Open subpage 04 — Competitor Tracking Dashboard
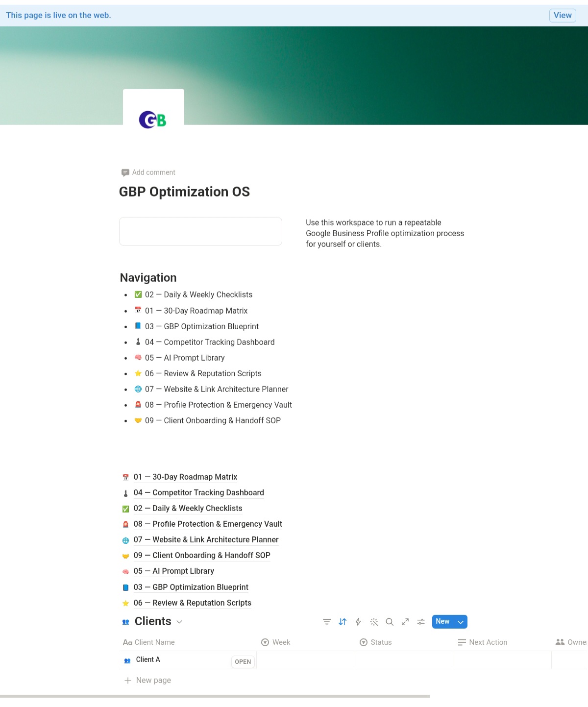The width and height of the screenshot is (588, 707). 199,493
